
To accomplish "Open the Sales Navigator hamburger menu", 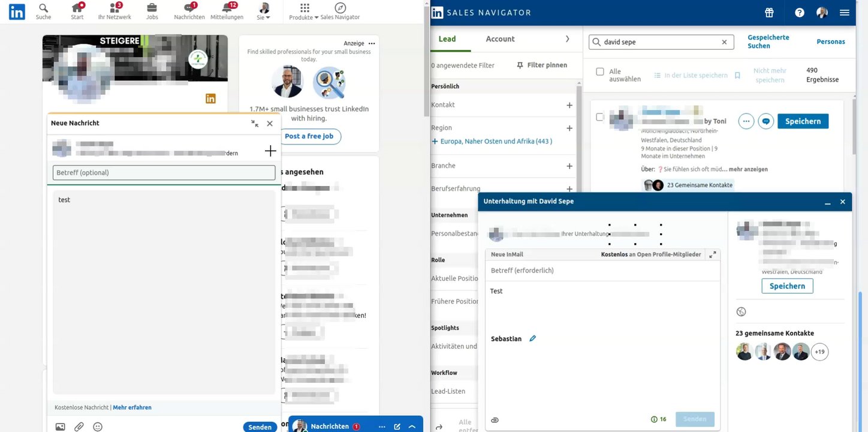I will coord(845,13).
